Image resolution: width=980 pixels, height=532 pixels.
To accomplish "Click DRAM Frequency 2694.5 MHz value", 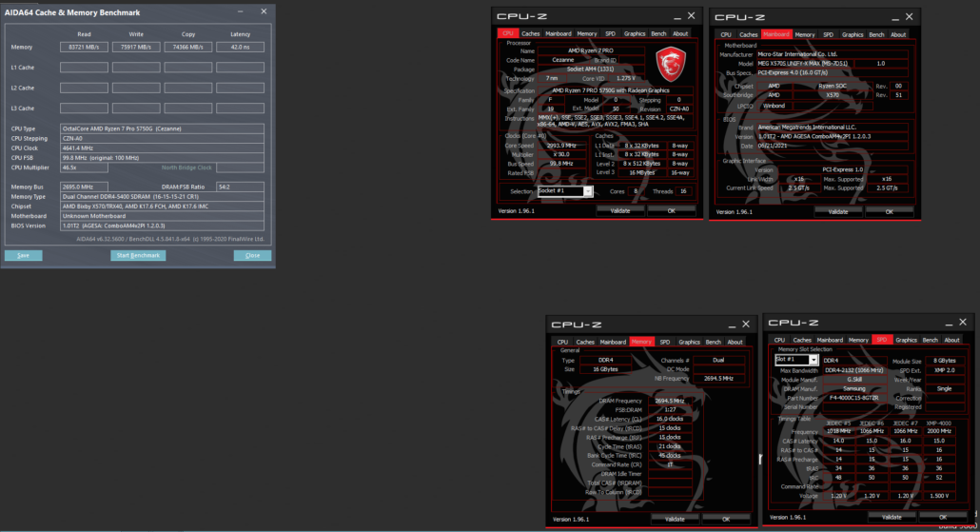I will click(x=670, y=401).
